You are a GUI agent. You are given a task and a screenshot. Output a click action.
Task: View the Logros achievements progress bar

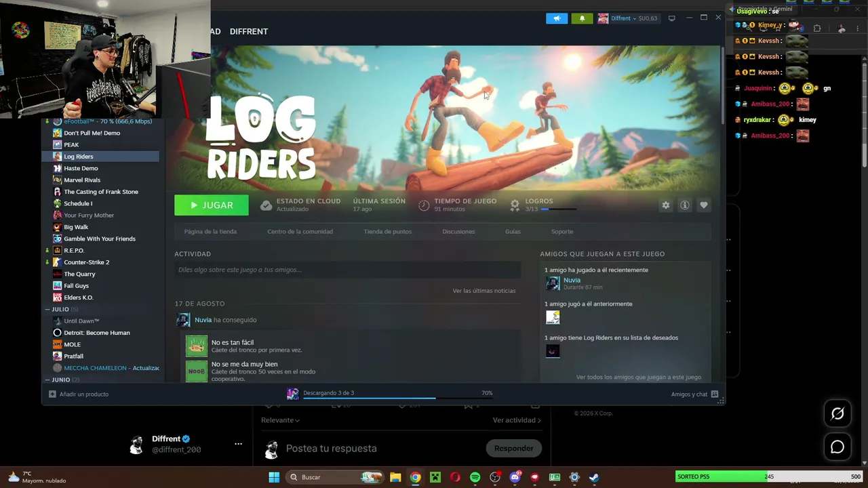point(559,209)
